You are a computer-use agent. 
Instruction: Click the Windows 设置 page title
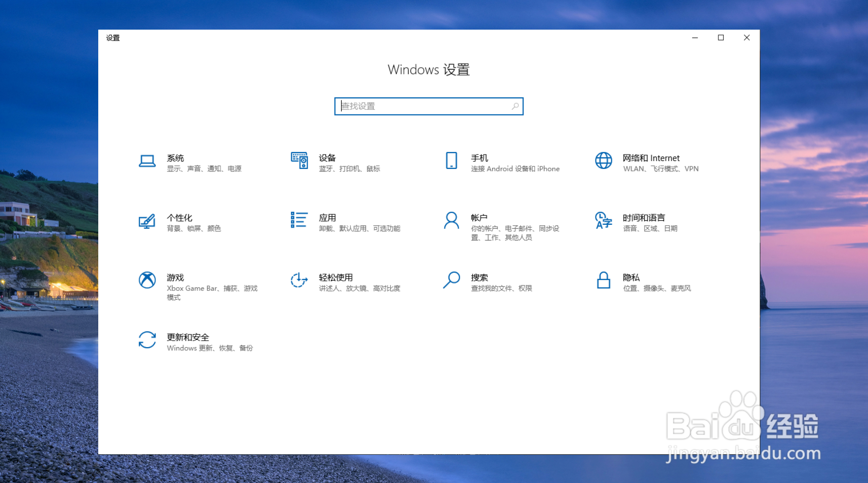pyautogui.click(x=429, y=70)
